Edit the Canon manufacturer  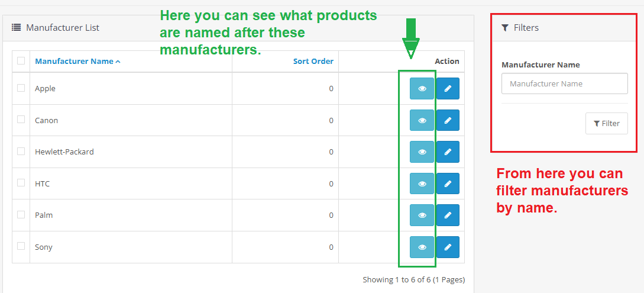click(x=448, y=120)
